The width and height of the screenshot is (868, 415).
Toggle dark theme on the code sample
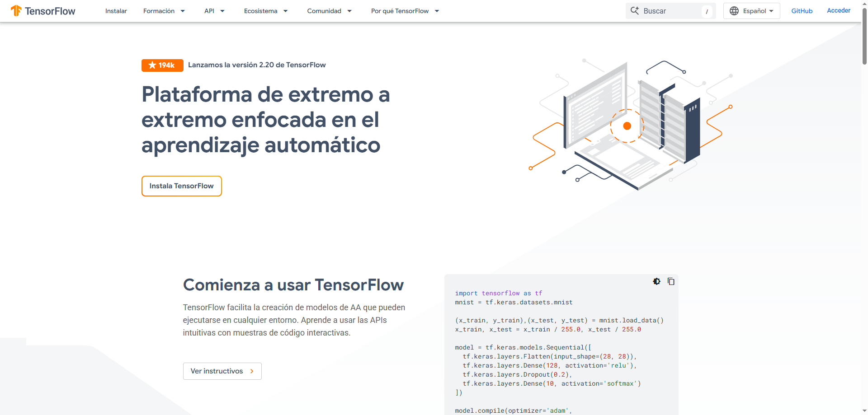[656, 281]
